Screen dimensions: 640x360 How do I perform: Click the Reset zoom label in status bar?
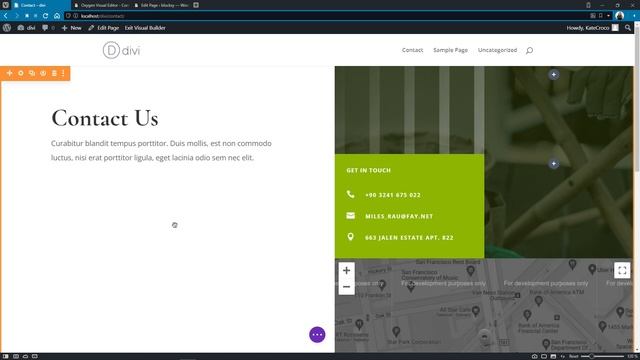pyautogui.click(x=573, y=356)
